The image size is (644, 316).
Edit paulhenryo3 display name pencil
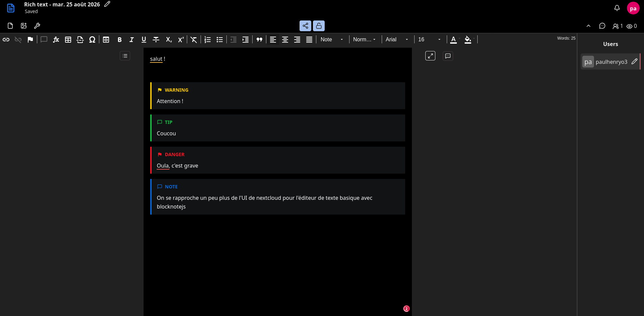pyautogui.click(x=634, y=61)
